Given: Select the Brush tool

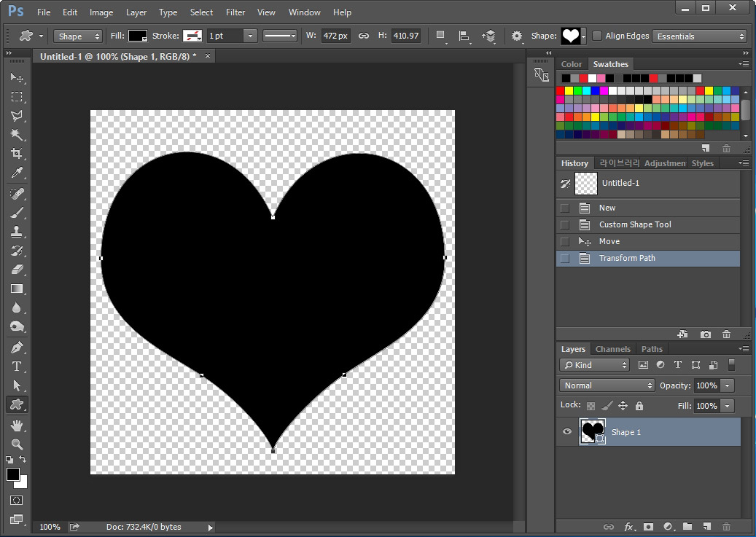Looking at the screenshot, I should click(17, 213).
